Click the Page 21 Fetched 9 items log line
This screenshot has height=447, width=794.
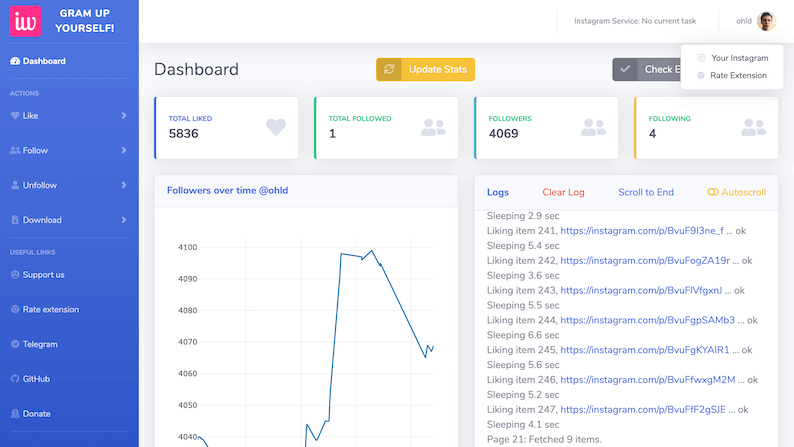click(544, 439)
